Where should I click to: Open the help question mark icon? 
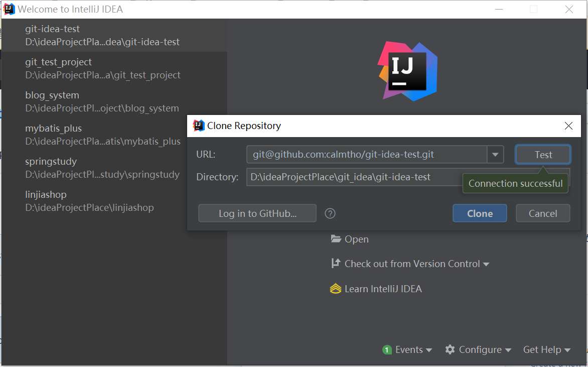[330, 213]
